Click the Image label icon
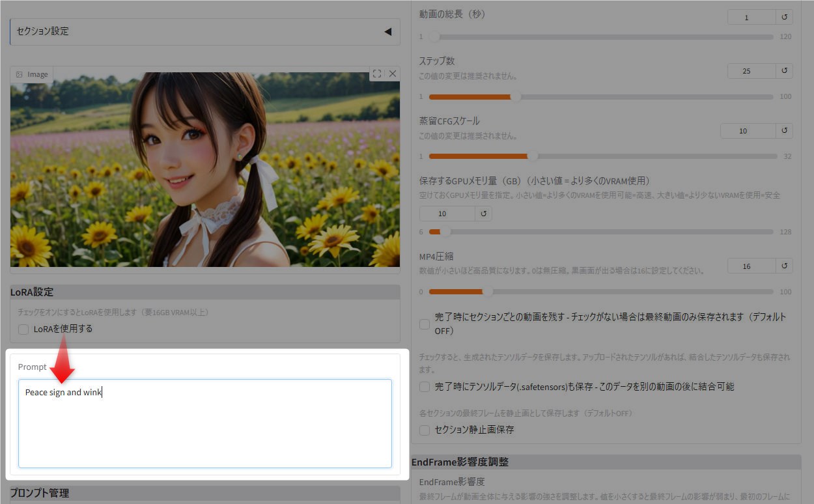 pyautogui.click(x=20, y=74)
